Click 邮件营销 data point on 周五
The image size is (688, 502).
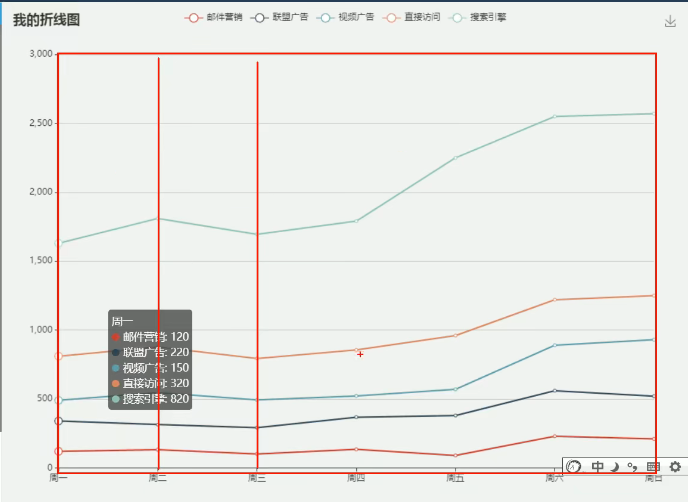pos(455,455)
